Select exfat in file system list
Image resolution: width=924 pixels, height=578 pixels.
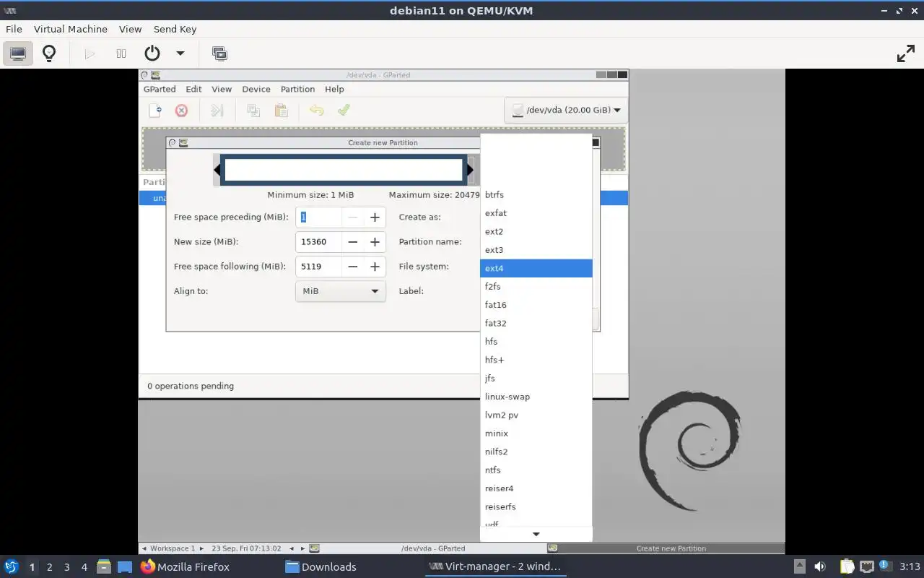[536, 213]
